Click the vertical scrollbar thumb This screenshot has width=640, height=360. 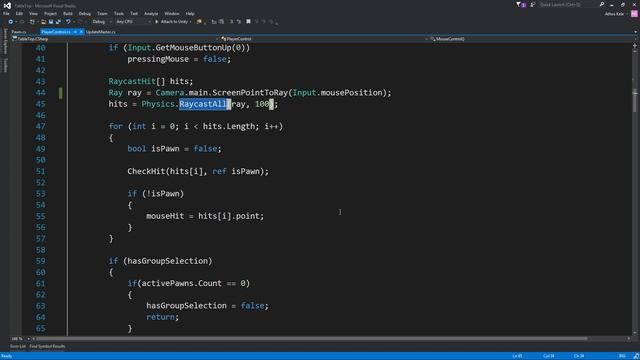tap(635, 100)
